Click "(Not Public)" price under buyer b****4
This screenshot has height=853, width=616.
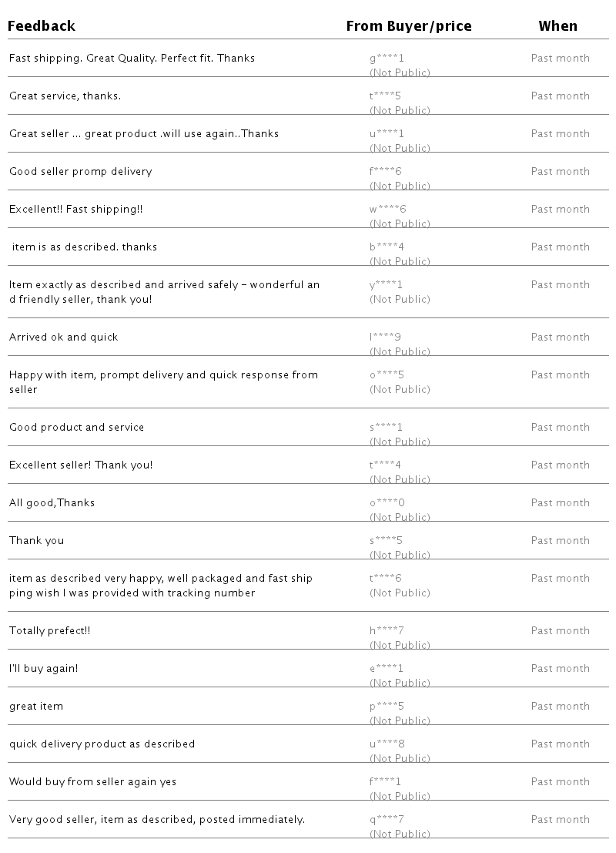pyautogui.click(x=400, y=261)
